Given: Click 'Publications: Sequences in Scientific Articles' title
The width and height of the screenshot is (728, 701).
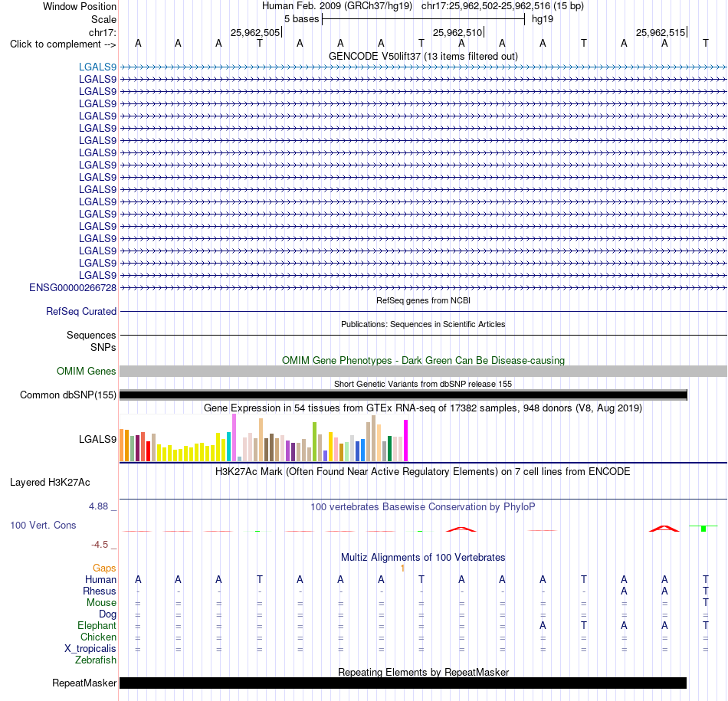Looking at the screenshot, I should pyautogui.click(x=423, y=324).
